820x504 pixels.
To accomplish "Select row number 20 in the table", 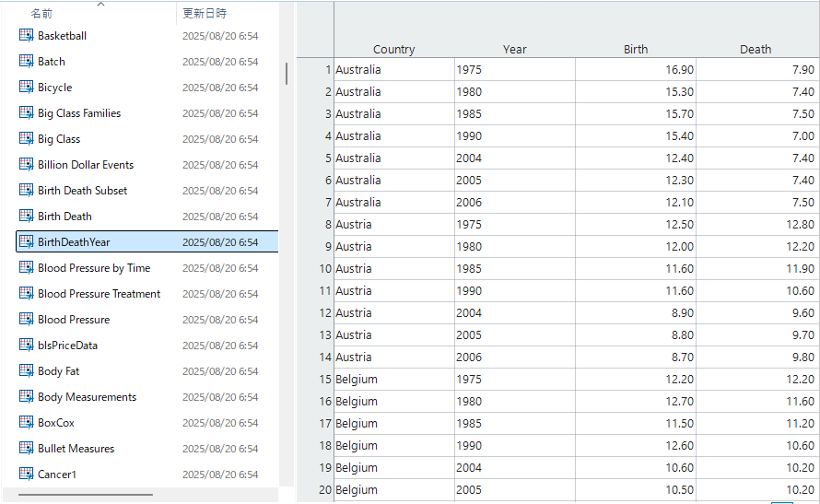I will pos(325,490).
